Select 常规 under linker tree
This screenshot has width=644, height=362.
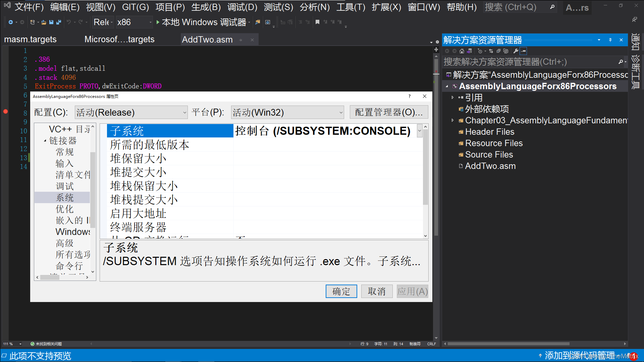(65, 152)
